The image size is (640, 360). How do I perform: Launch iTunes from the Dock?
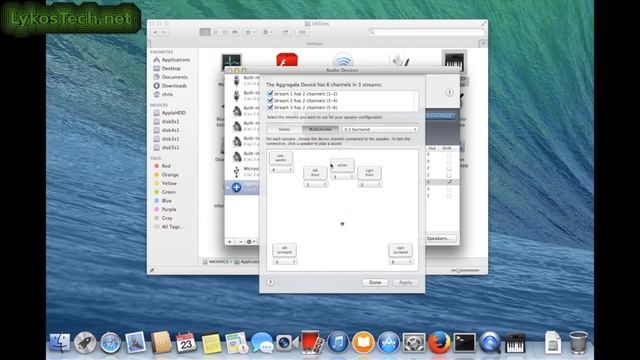point(338,342)
